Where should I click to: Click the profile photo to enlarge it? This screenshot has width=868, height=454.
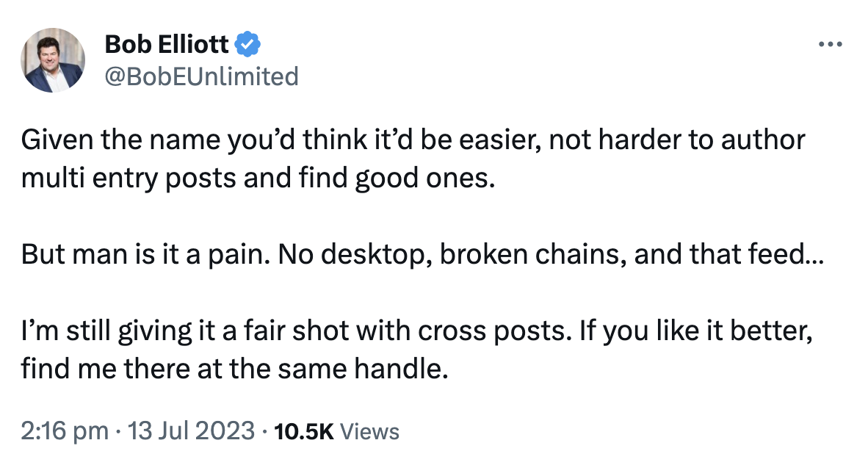tap(52, 59)
